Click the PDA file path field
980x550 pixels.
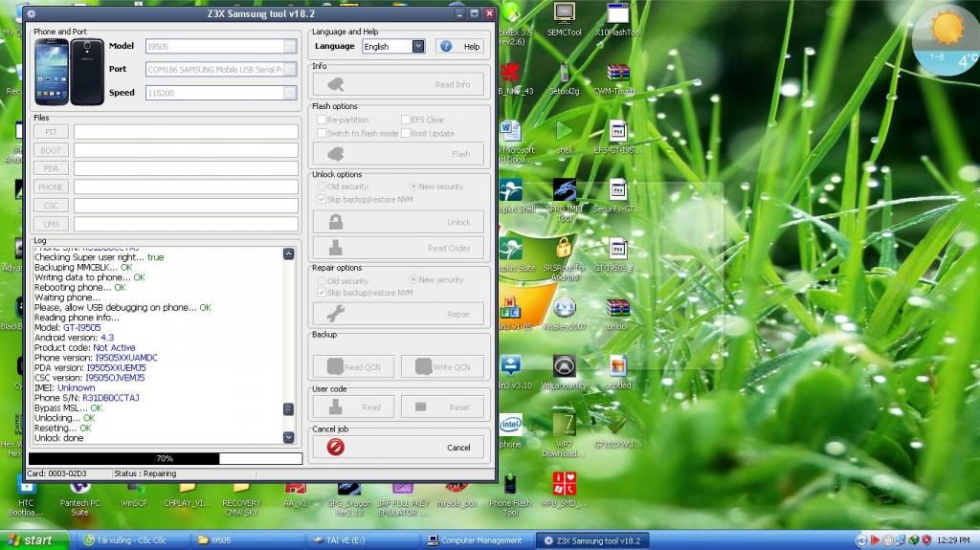click(186, 168)
